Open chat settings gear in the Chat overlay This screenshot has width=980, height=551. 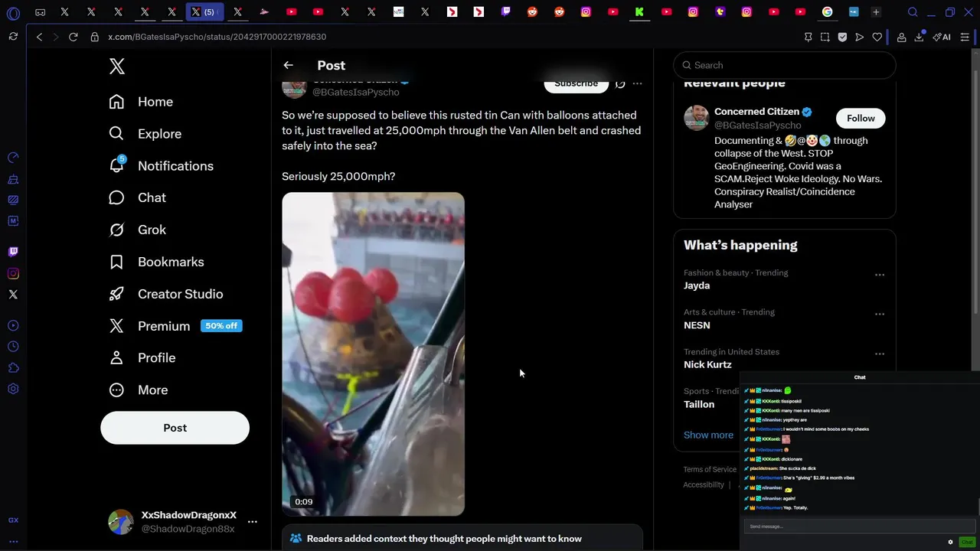950,542
